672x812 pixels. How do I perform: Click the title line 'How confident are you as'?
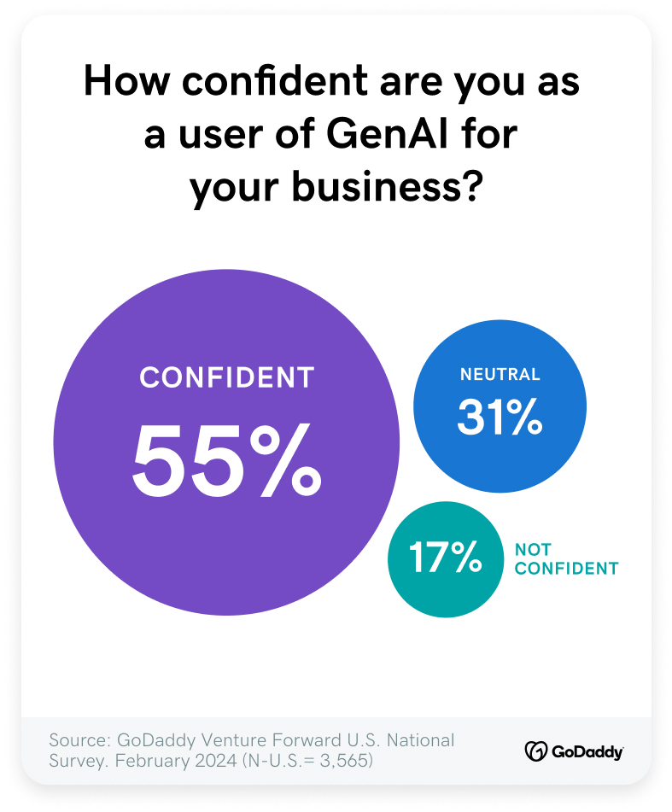(331, 81)
